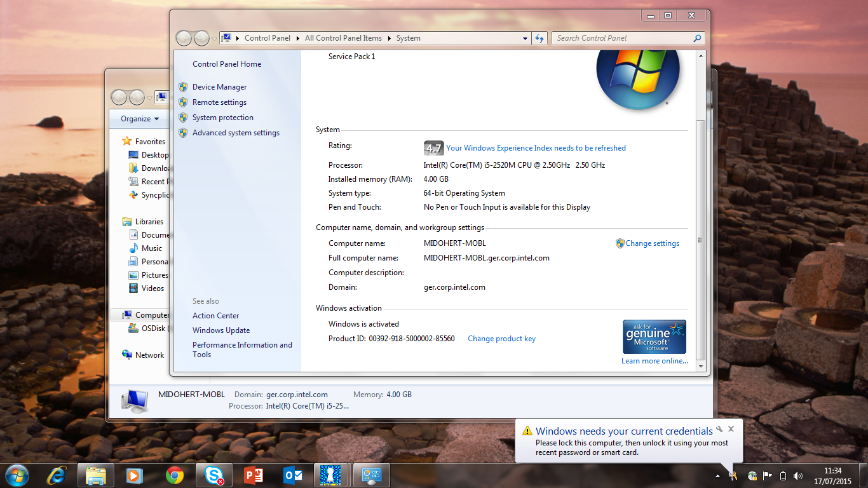Click the refresh button beside address bar
The image size is (868, 488).
pos(539,38)
